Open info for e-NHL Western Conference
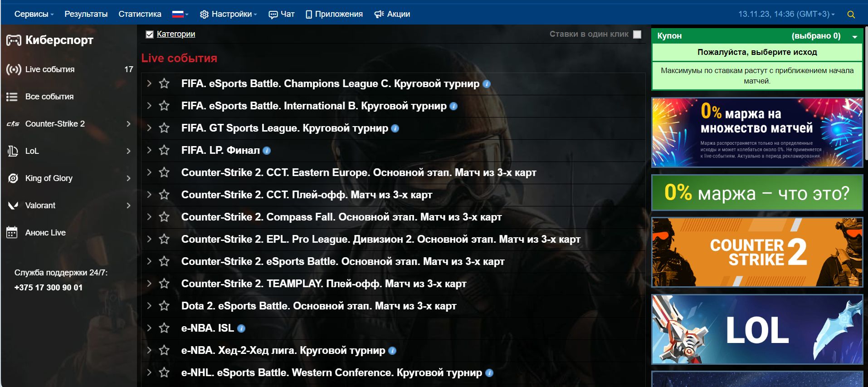868x387 pixels. (x=489, y=373)
